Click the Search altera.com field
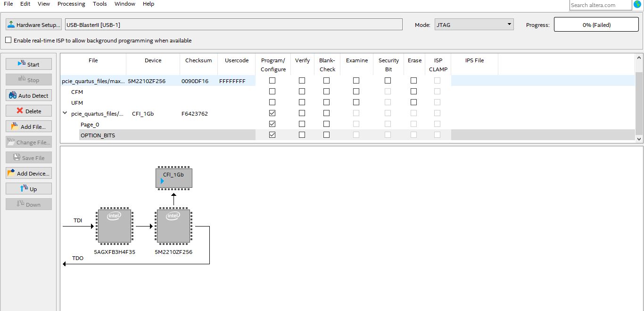 click(x=600, y=5)
